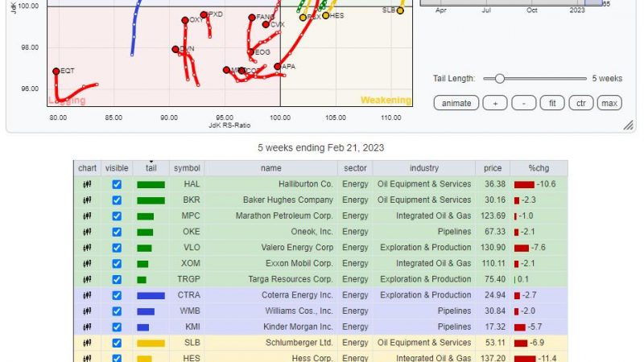Open the chart icon for CTRA
644x362 pixels.
tap(87, 295)
